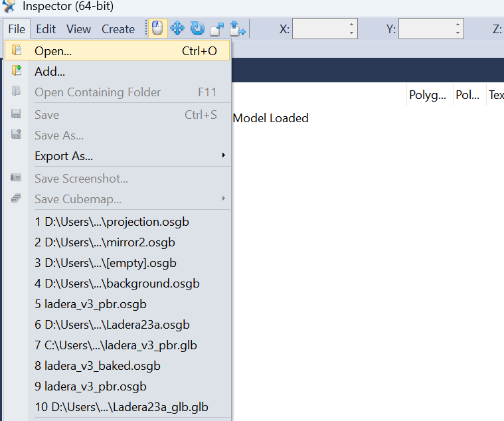The image size is (504, 421).
Task: Click the Tex column header
Action: [x=495, y=95]
